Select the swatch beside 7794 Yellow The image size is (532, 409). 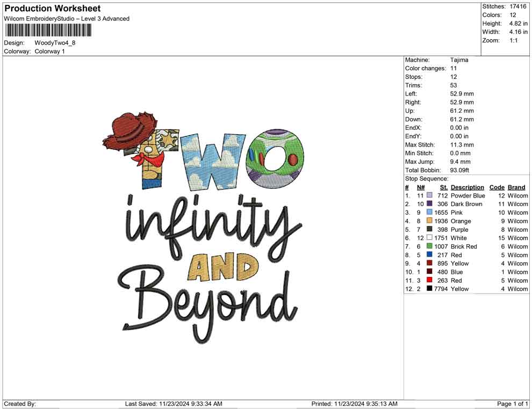pos(429,288)
